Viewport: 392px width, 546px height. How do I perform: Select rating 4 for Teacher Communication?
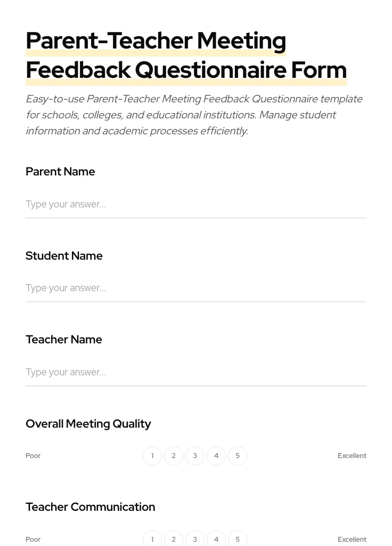pyautogui.click(x=216, y=539)
